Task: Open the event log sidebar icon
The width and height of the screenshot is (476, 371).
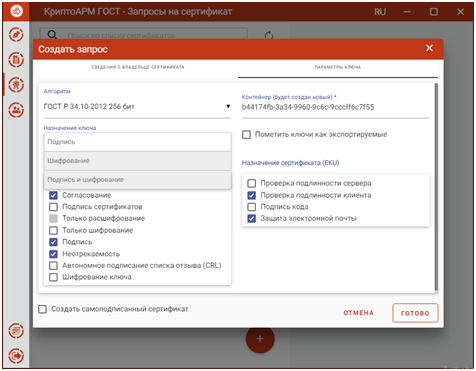Action: [x=16, y=331]
